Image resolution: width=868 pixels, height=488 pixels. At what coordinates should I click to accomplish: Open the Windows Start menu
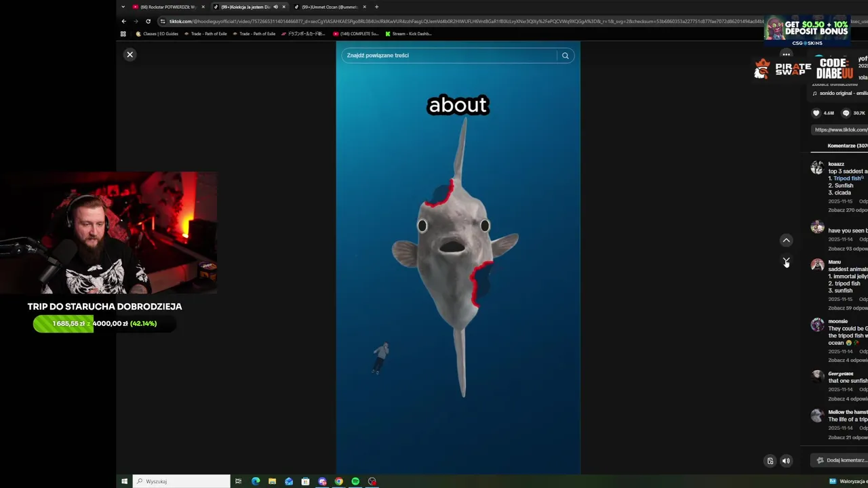point(124,481)
